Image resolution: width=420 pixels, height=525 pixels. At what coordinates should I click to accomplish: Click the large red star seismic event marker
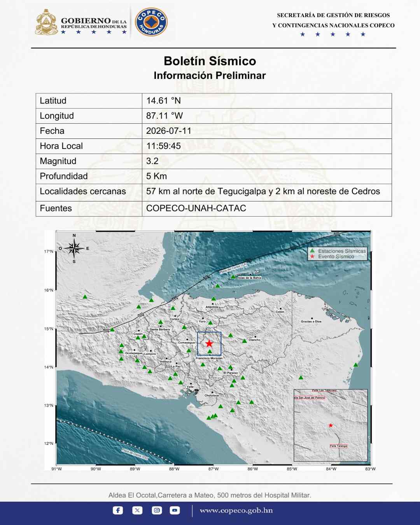tap(209, 343)
